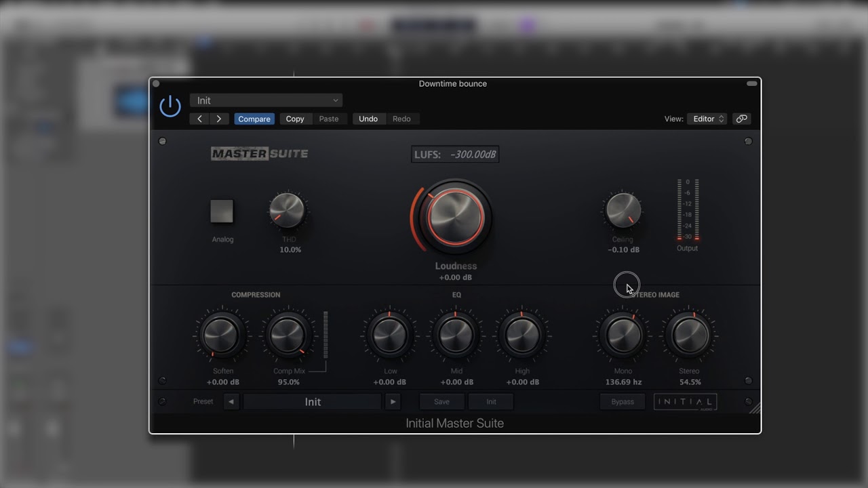
Task: Click the Comp Mix value 95.0%
Action: [288, 382]
